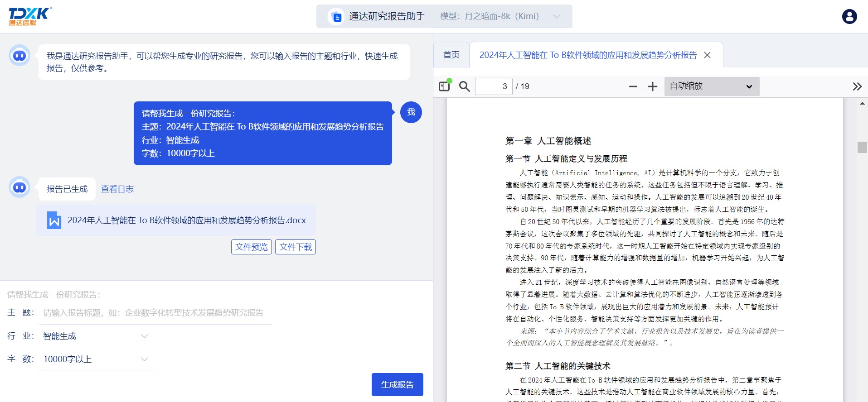Close the report tab
Screen dimensions: 868x402
pyautogui.click(x=707, y=55)
